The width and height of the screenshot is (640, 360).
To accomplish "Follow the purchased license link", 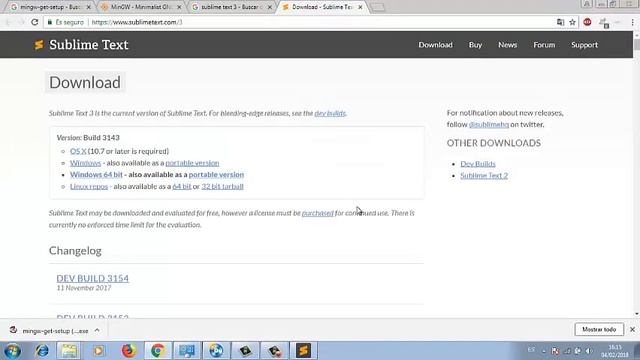I will tap(318, 213).
